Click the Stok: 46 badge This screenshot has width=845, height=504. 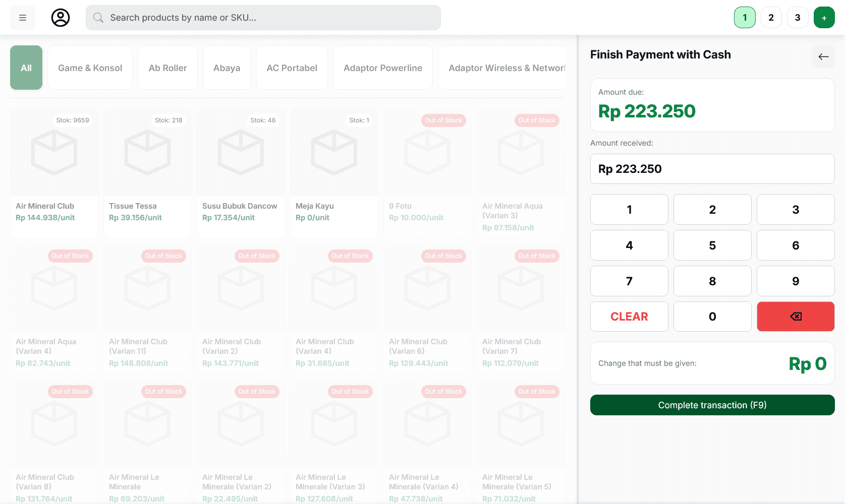click(x=263, y=120)
